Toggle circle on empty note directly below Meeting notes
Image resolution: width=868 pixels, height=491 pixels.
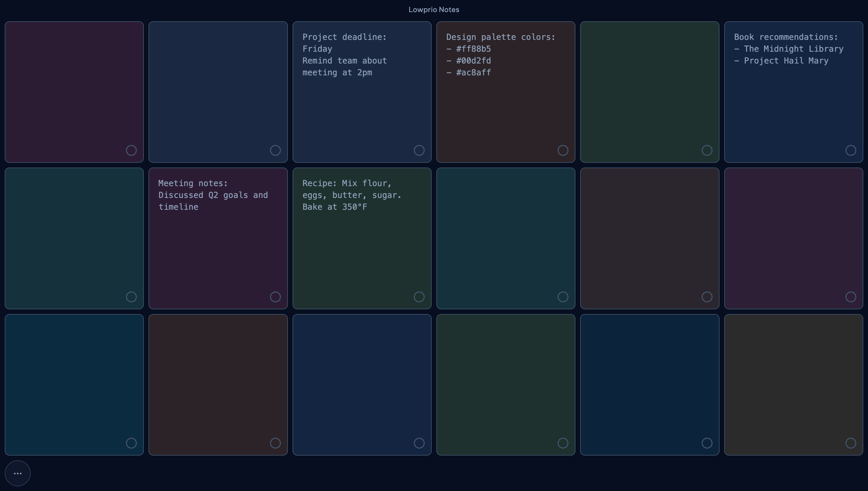275,443
